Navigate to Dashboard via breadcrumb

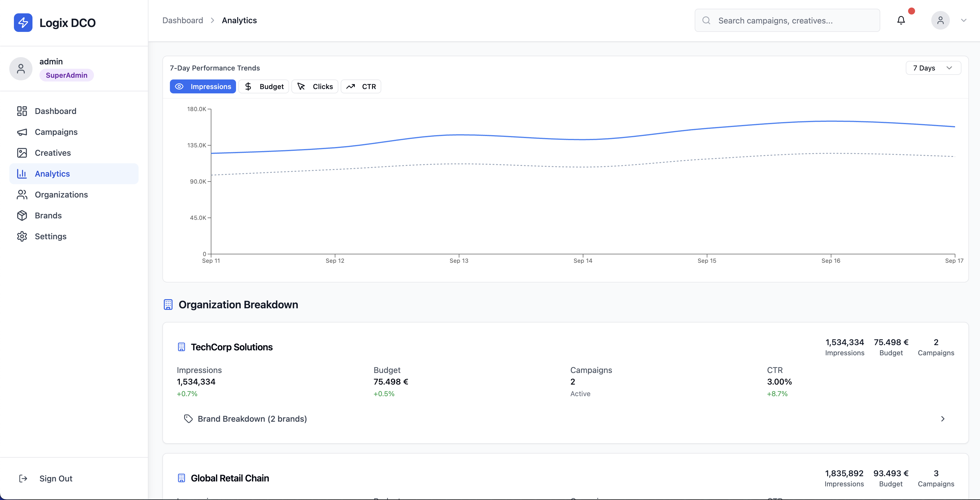pyautogui.click(x=183, y=20)
